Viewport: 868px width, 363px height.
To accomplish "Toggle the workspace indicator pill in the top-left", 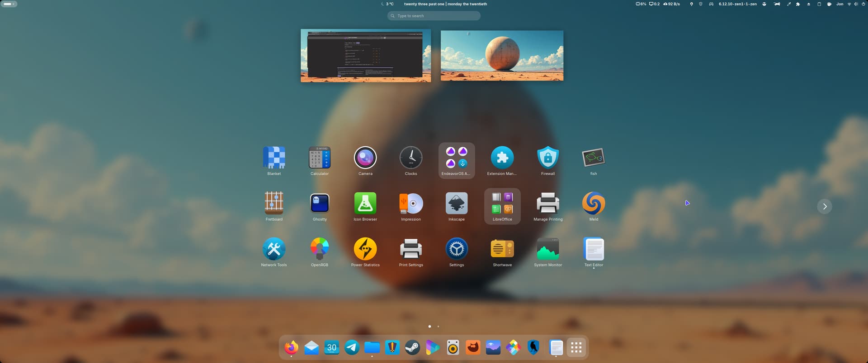I will (x=9, y=4).
